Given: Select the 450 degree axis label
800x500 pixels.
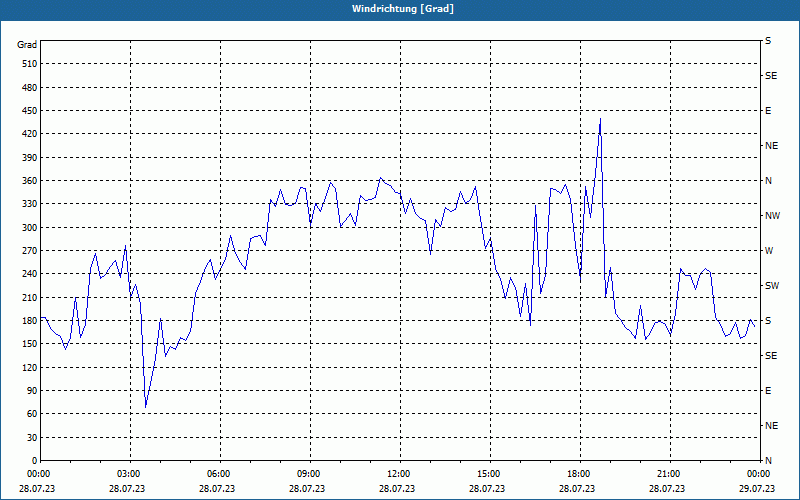Looking at the screenshot, I should 30,111.
